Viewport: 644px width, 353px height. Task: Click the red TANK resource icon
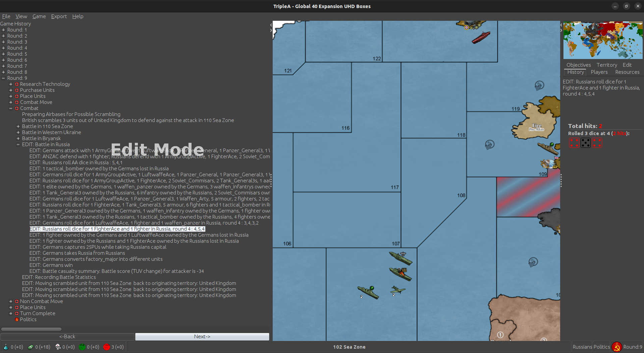pyautogui.click(x=107, y=347)
